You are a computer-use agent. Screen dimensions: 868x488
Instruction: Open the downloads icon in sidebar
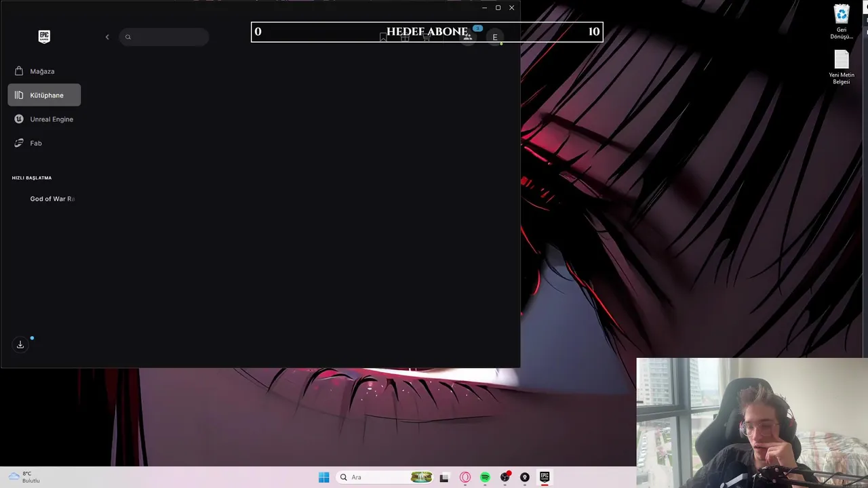[20, 344]
